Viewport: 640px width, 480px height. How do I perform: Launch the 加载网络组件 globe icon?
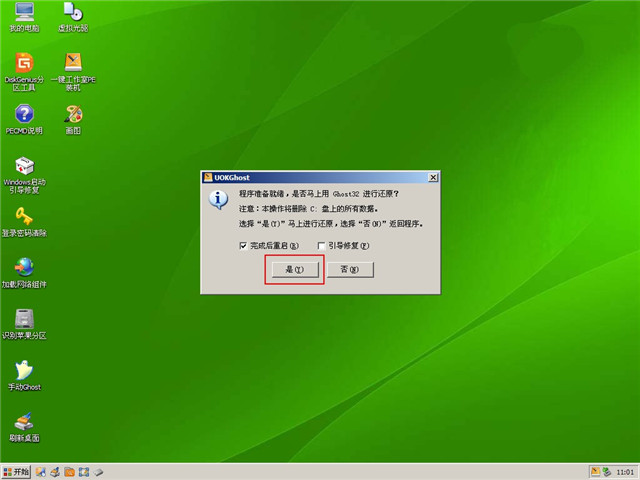click(x=24, y=268)
